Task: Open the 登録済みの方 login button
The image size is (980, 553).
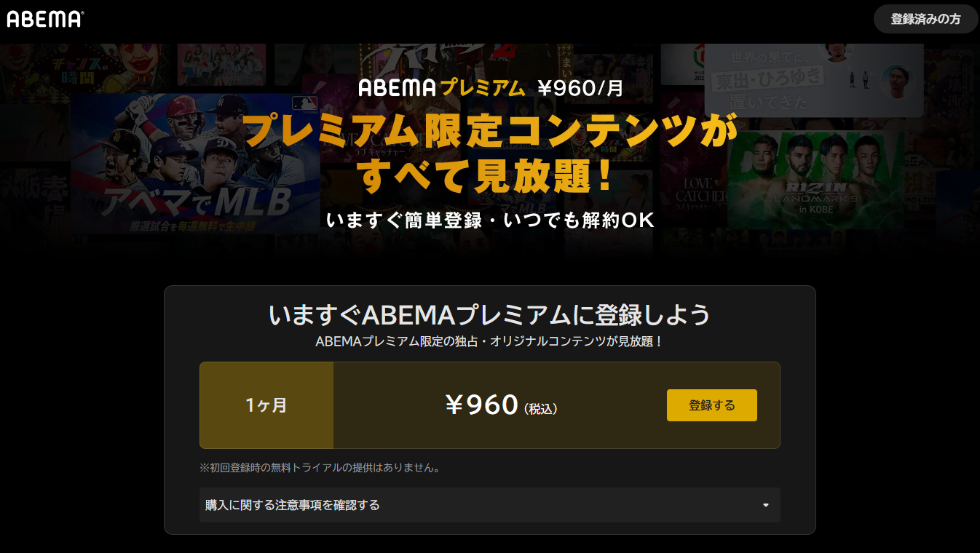Action: coord(925,20)
